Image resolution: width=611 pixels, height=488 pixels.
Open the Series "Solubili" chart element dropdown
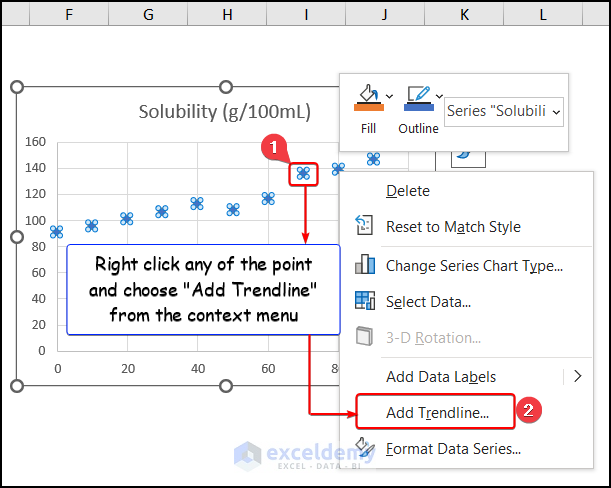tap(504, 111)
